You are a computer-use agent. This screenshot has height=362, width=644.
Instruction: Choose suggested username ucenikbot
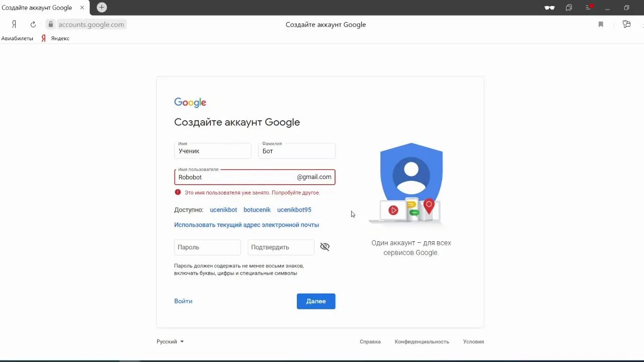pos(223,210)
